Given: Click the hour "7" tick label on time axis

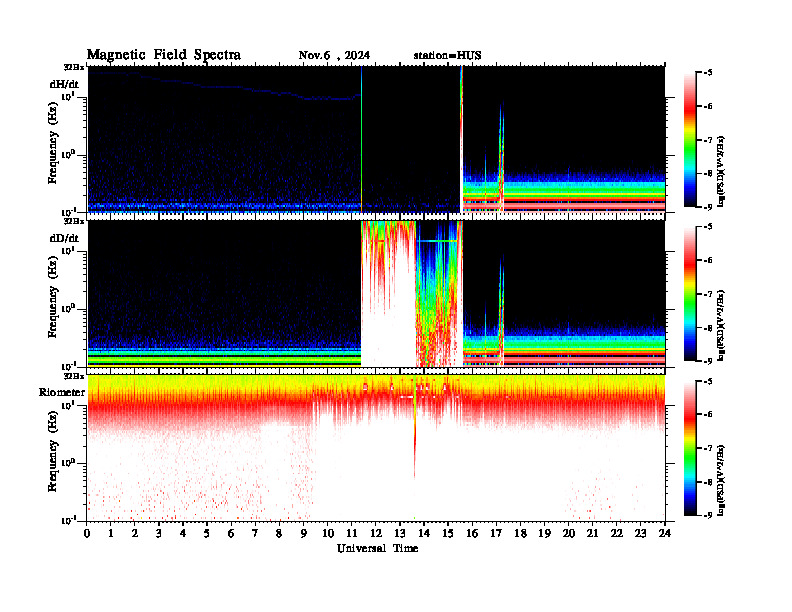Looking at the screenshot, I should coord(256,534).
